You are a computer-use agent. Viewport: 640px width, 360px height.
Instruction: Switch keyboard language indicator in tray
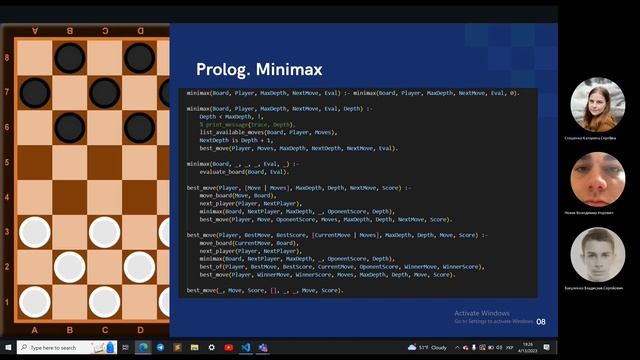[509, 347]
